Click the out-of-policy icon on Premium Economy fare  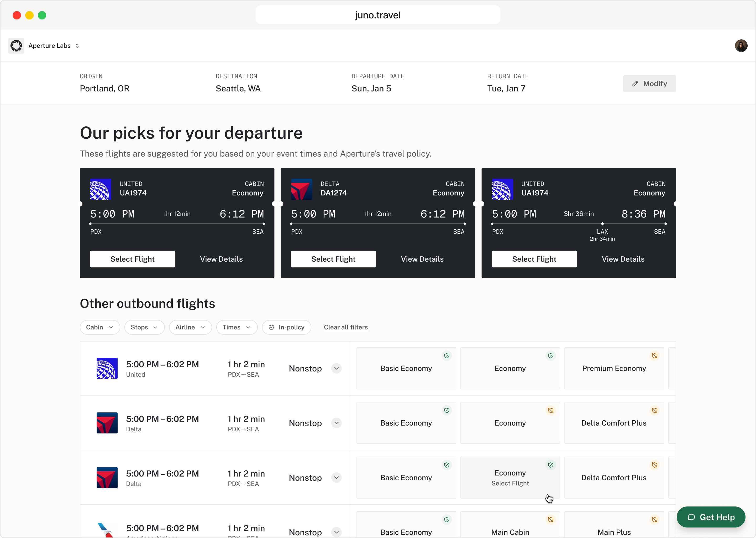(x=654, y=355)
